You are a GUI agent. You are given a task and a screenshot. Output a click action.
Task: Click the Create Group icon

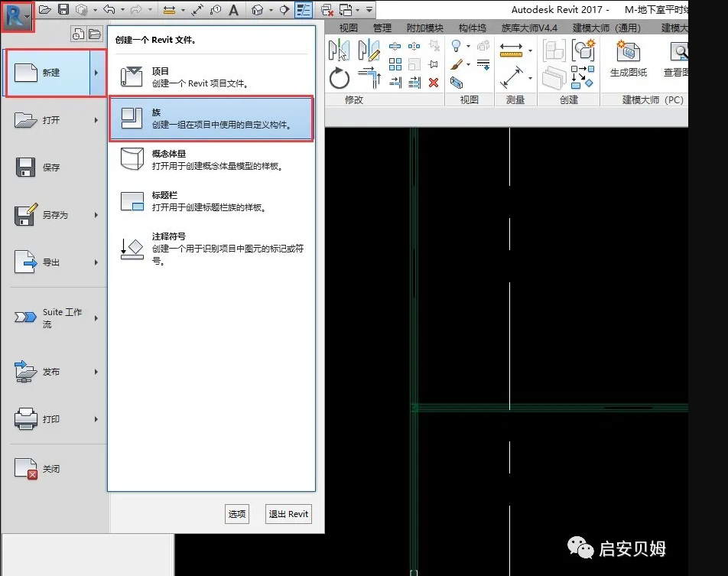point(583,50)
